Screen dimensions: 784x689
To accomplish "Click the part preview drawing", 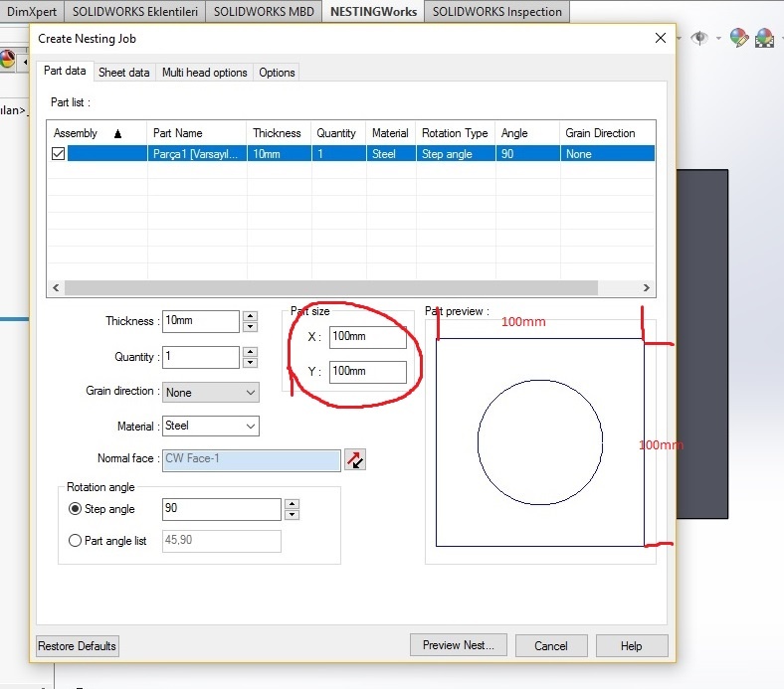I will tap(540, 442).
